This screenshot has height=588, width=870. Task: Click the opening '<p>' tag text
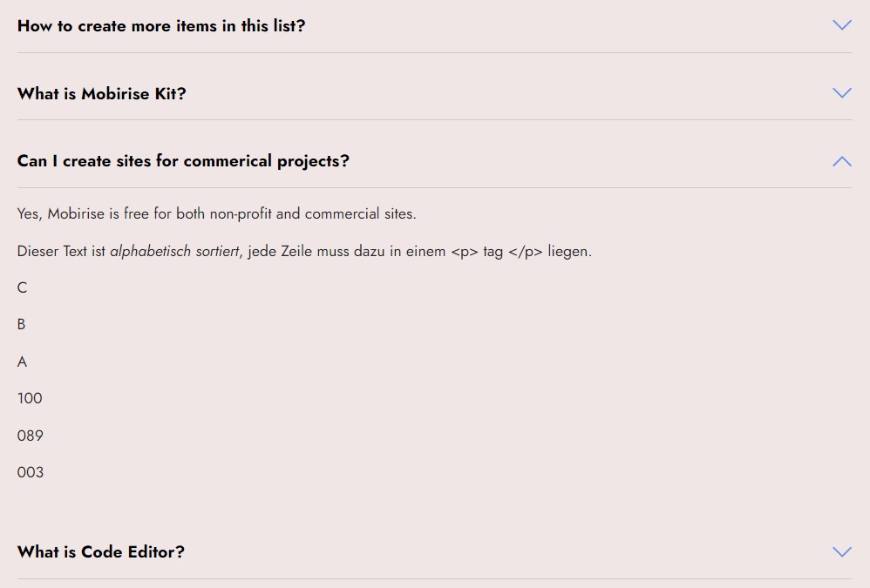(465, 252)
